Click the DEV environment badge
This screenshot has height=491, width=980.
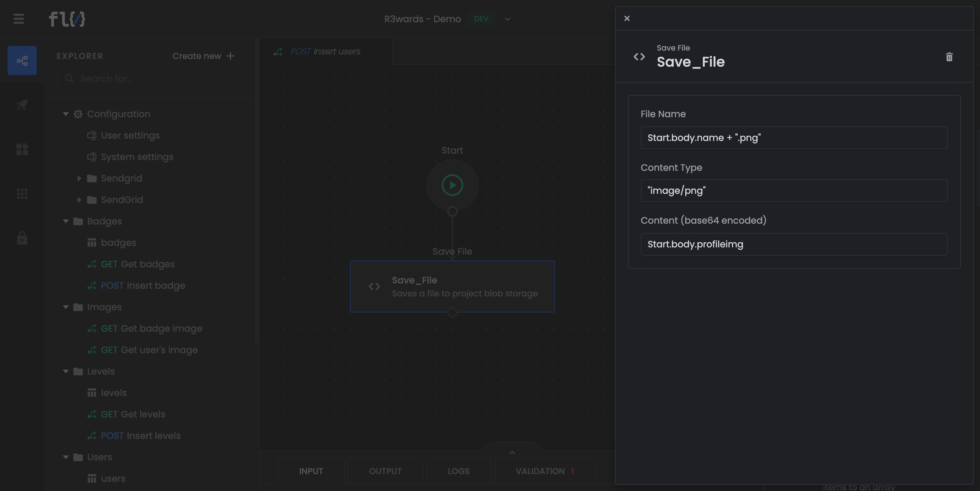(x=481, y=19)
